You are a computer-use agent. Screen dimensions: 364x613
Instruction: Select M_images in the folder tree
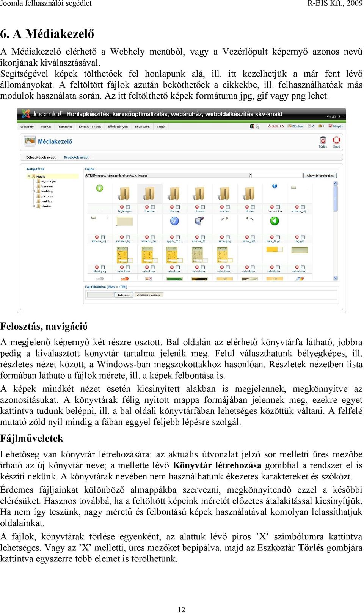49,181
